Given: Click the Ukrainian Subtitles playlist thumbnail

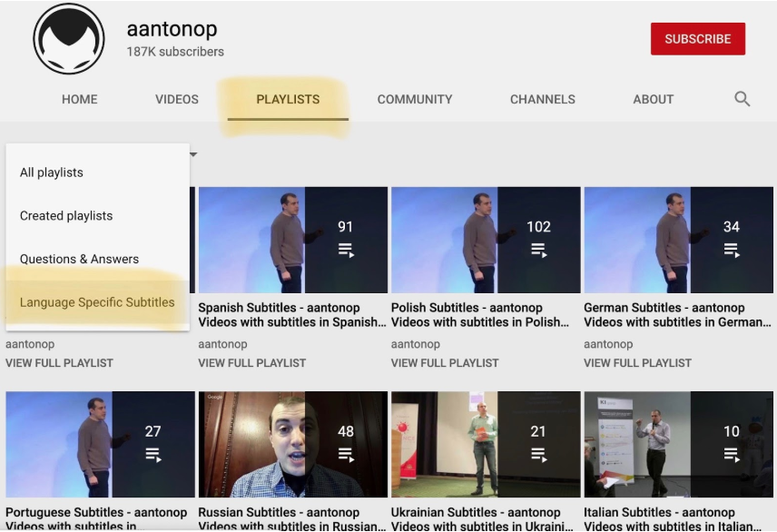Looking at the screenshot, I should pyautogui.click(x=486, y=444).
